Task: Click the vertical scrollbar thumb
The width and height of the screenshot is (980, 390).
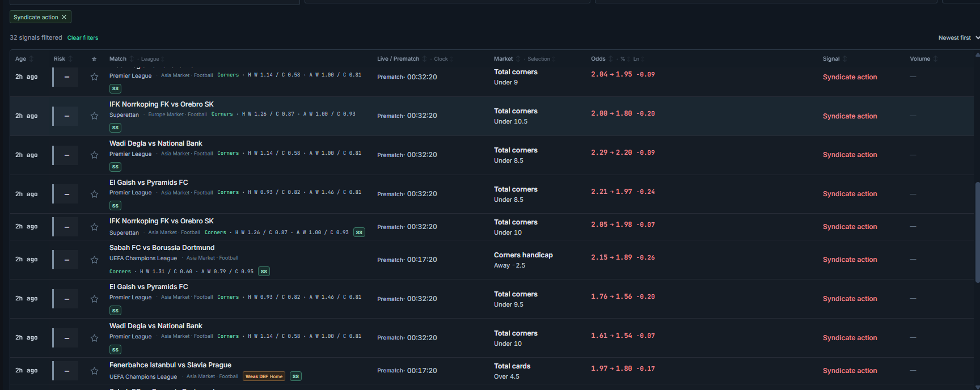Action: click(x=977, y=232)
